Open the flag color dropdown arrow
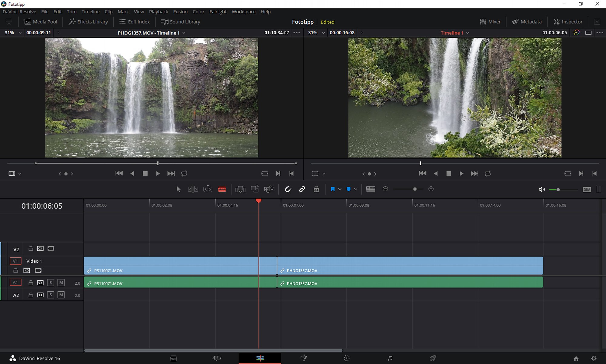The height and width of the screenshot is (364, 606). point(340,189)
